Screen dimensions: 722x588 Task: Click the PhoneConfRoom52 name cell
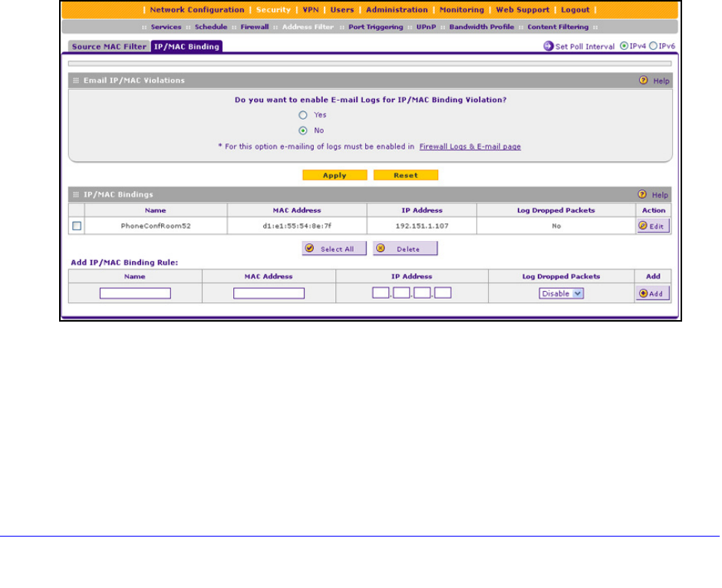coord(156,226)
